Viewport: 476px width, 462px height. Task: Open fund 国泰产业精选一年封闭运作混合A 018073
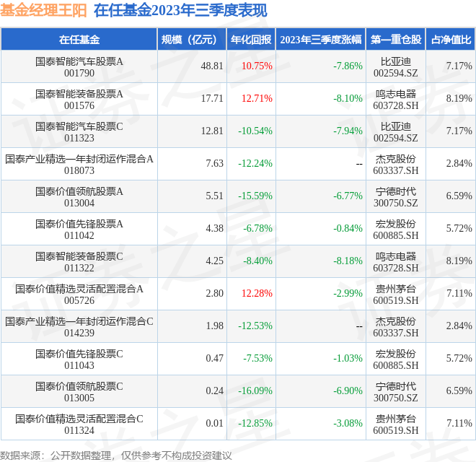pyautogui.click(x=79, y=164)
